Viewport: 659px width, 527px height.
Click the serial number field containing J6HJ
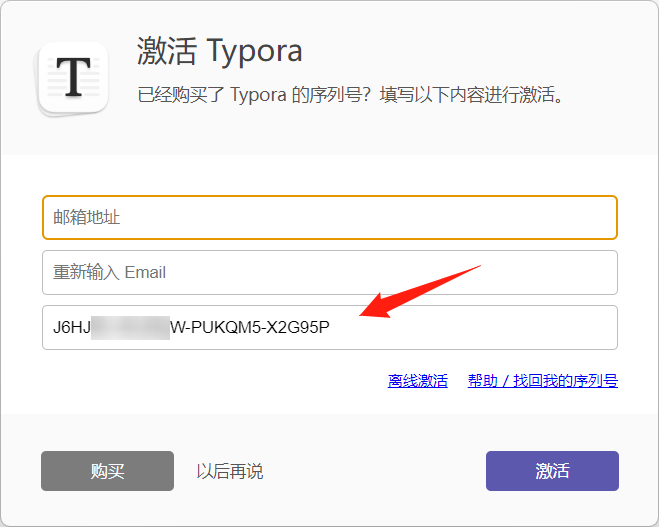pos(330,327)
